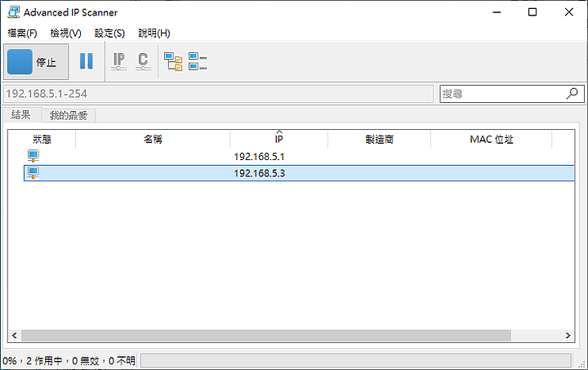Click the right arrow of horizontal scrollbar
588x370 pixels.
click(x=568, y=336)
